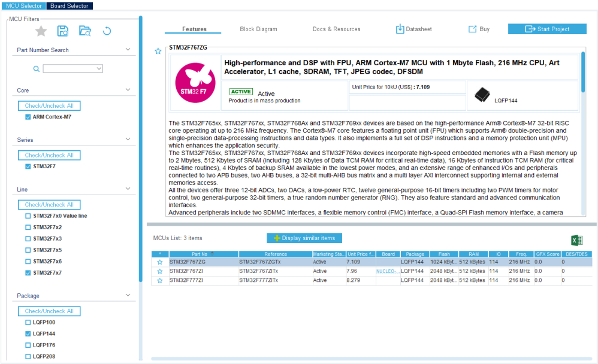
Task: Mark STM32F767ZG as favorite in the details header
Action: point(158,51)
